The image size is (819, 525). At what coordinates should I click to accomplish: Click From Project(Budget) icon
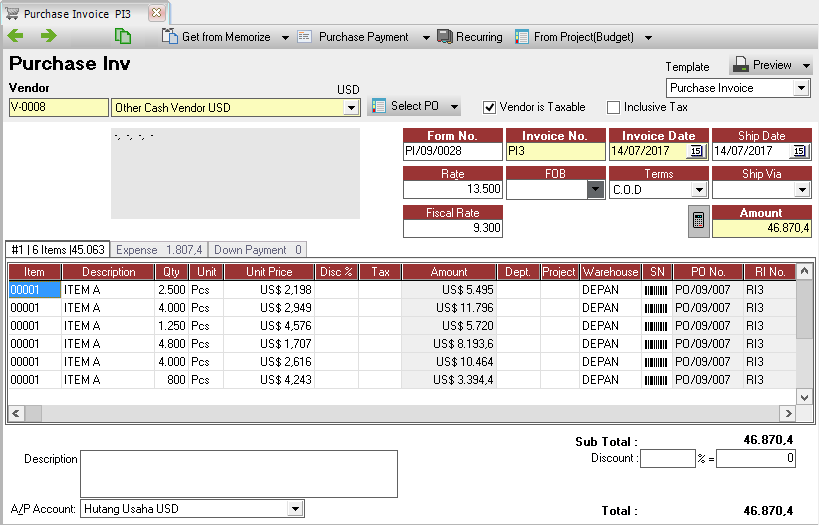click(522, 37)
